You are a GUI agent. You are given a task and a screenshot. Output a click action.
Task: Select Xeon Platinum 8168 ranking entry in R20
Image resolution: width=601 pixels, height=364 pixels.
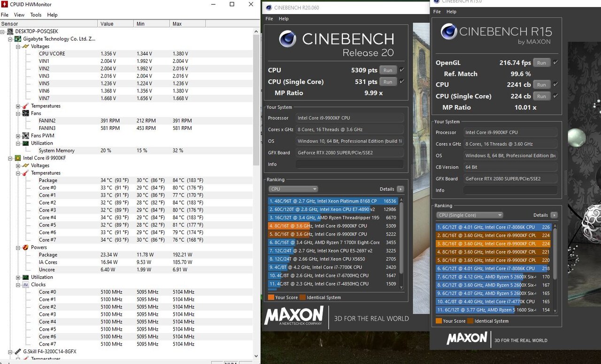pos(333,201)
